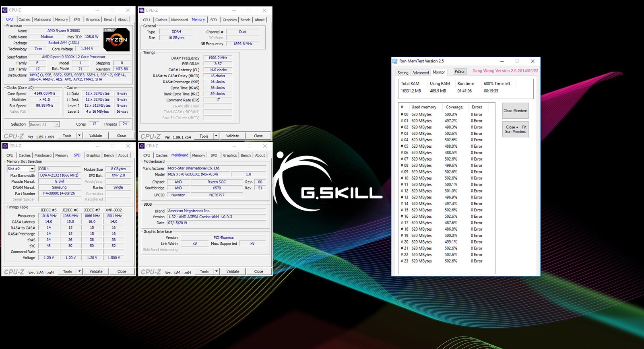Switch to the Graphics tab in the Motherboard window
Viewport: 644px width, 349px height.
click(x=230, y=155)
